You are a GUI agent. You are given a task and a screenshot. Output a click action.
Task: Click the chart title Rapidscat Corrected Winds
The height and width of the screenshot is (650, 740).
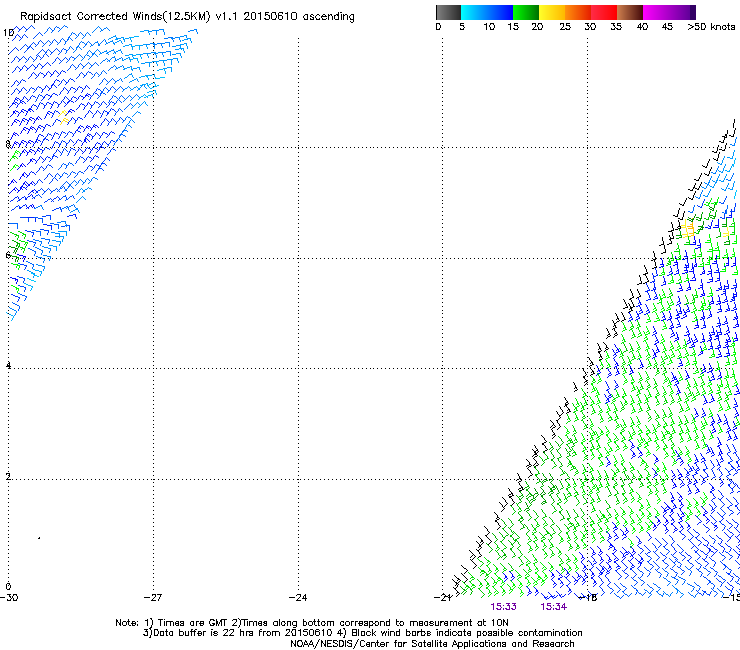pos(187,17)
